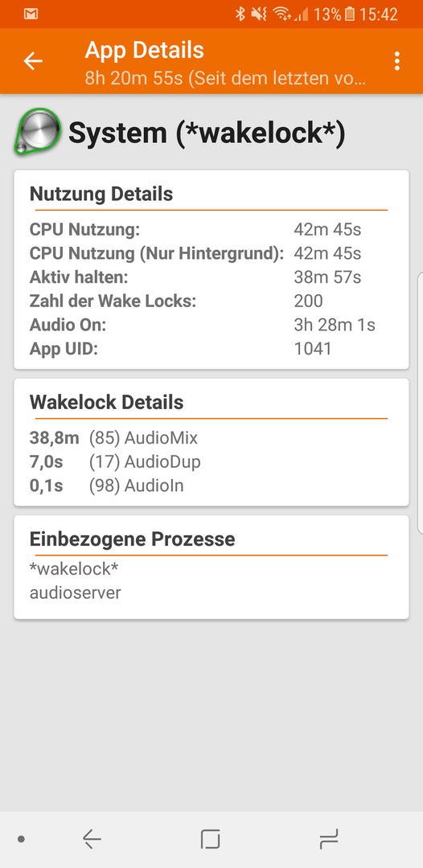Viewport: 423px width, 868px height.
Task: Tap the System wakelock app icon
Action: [x=36, y=131]
